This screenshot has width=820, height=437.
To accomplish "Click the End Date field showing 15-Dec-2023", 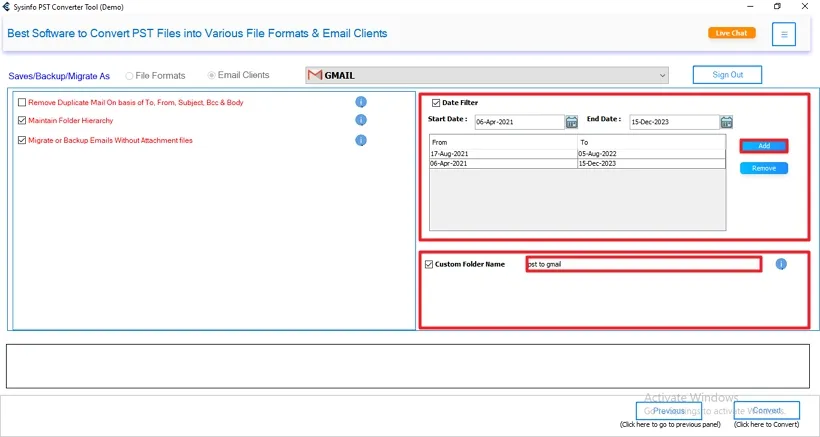I will click(x=673, y=122).
